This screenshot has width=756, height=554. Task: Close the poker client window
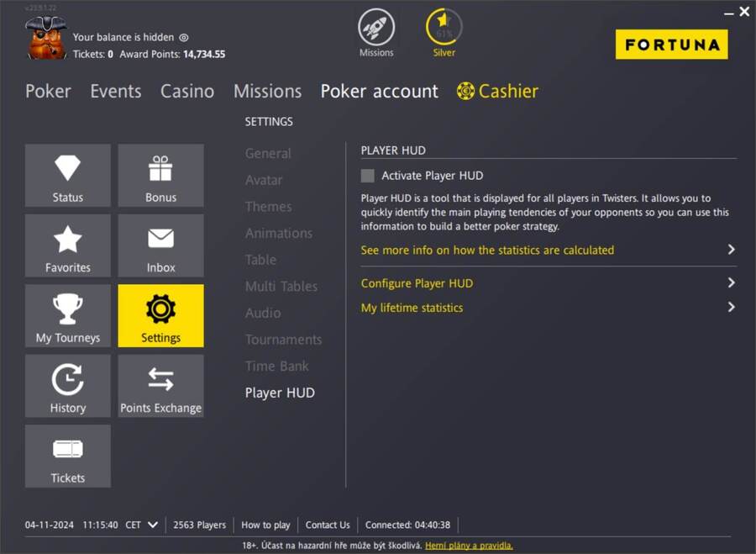[x=744, y=12]
